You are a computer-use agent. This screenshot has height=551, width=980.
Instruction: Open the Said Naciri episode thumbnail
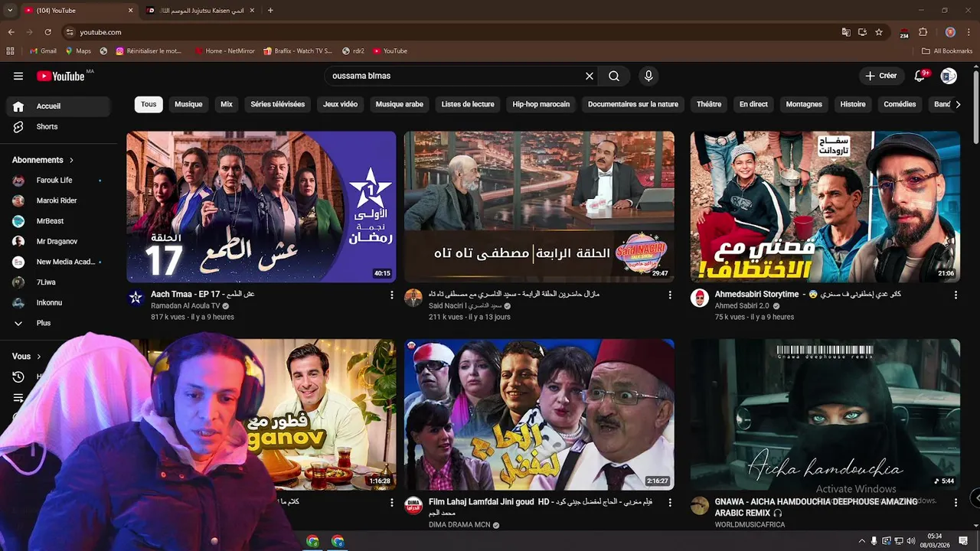tap(539, 207)
